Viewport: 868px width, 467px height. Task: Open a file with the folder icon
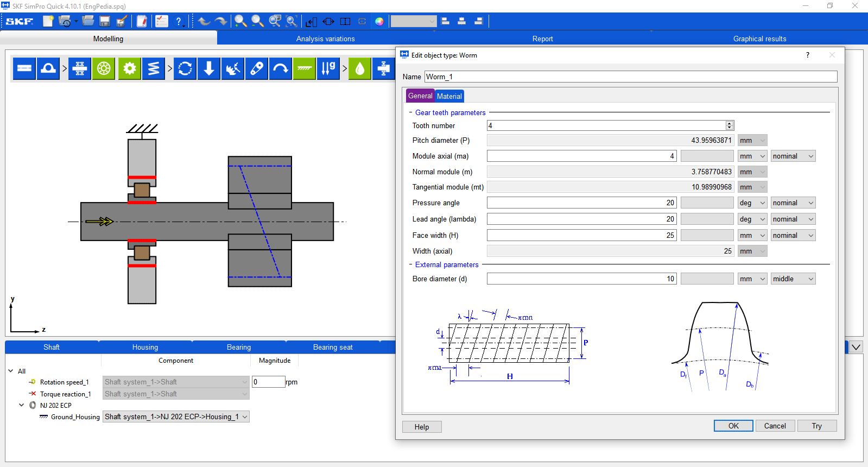tap(88, 21)
